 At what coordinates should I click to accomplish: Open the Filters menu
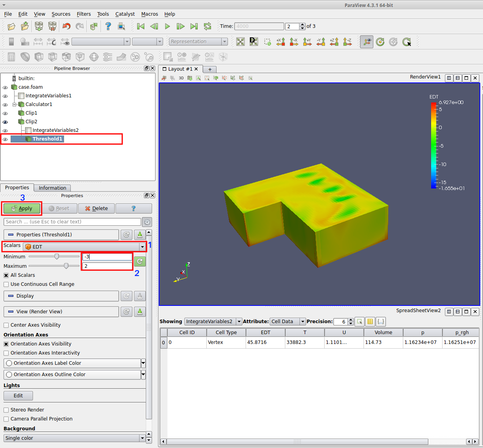84,14
